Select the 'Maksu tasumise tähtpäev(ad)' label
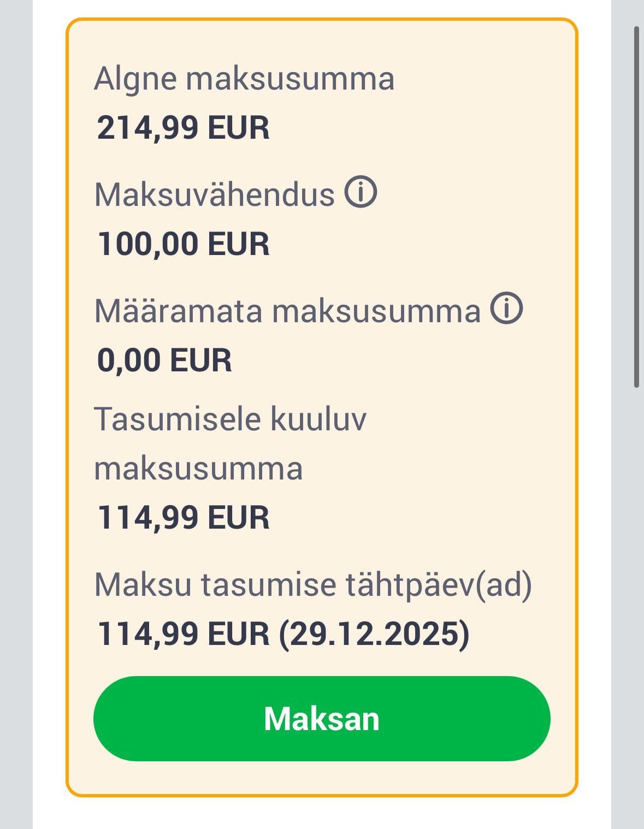 (313, 584)
